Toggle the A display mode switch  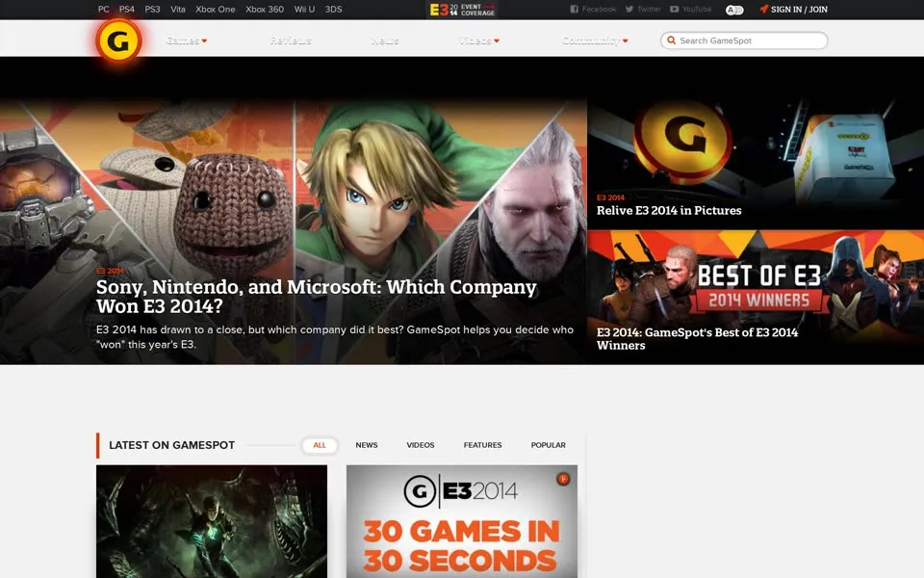(734, 10)
